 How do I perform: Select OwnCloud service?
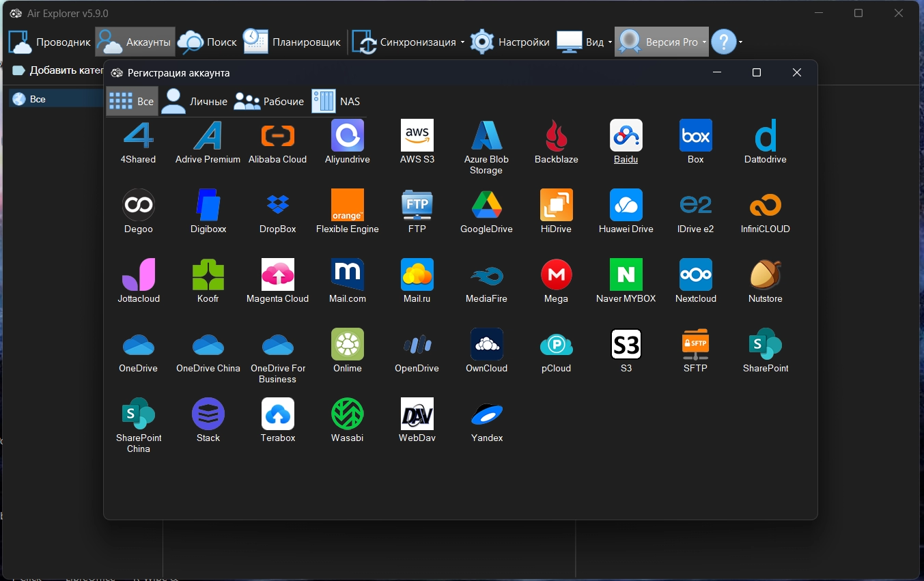click(487, 344)
